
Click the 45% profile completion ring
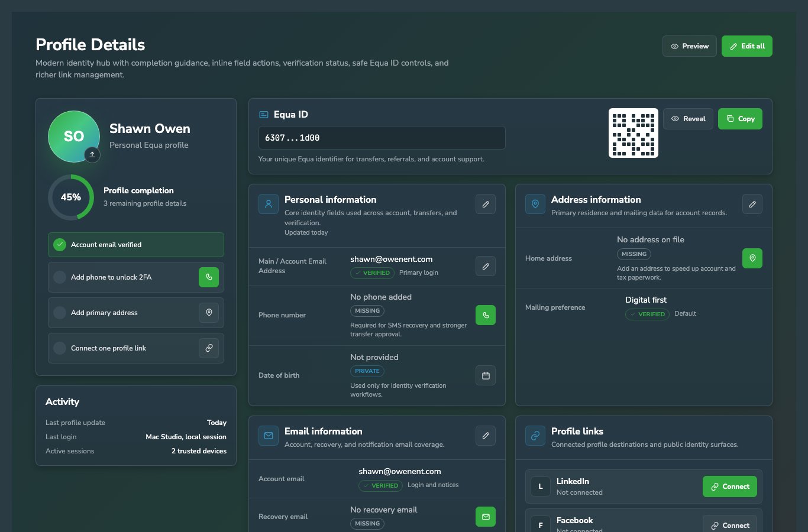[71, 197]
